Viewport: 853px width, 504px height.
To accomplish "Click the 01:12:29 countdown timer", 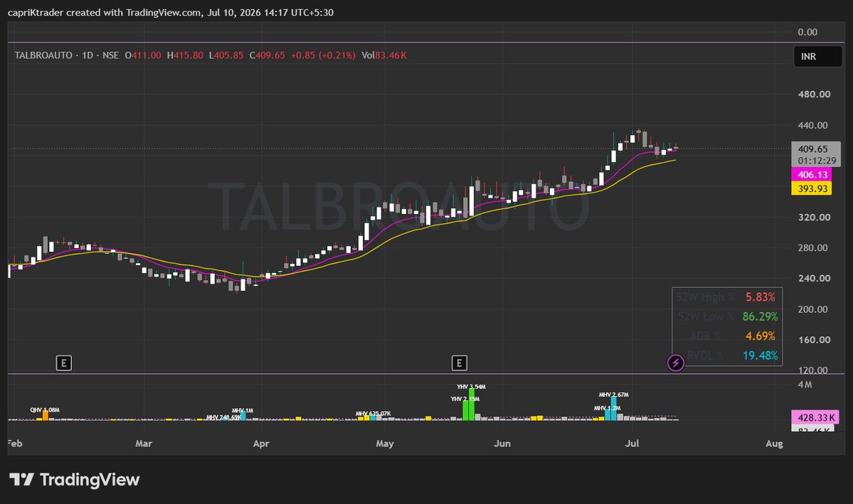I will [817, 161].
